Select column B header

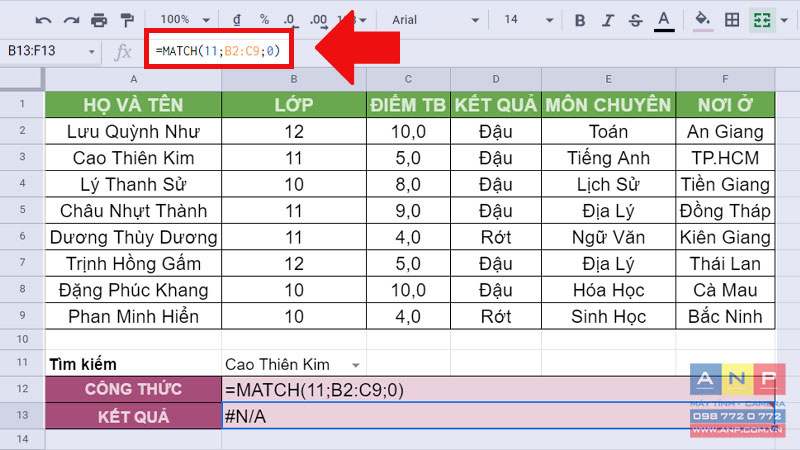click(294, 79)
